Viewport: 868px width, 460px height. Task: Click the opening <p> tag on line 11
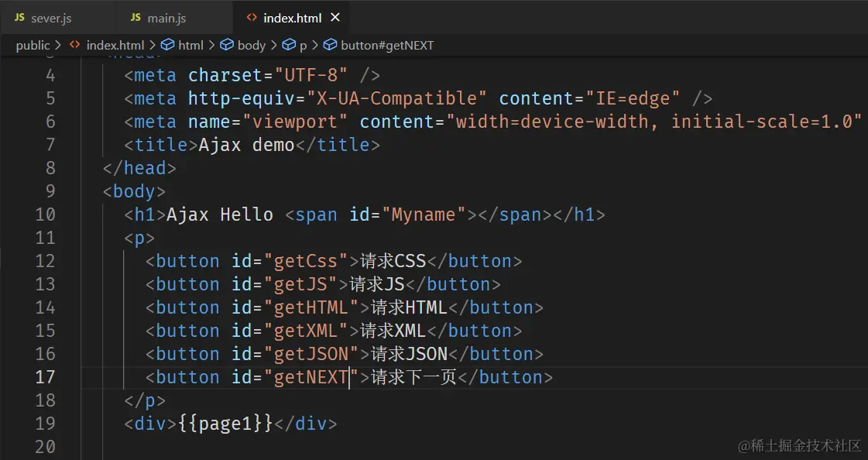[x=139, y=238]
